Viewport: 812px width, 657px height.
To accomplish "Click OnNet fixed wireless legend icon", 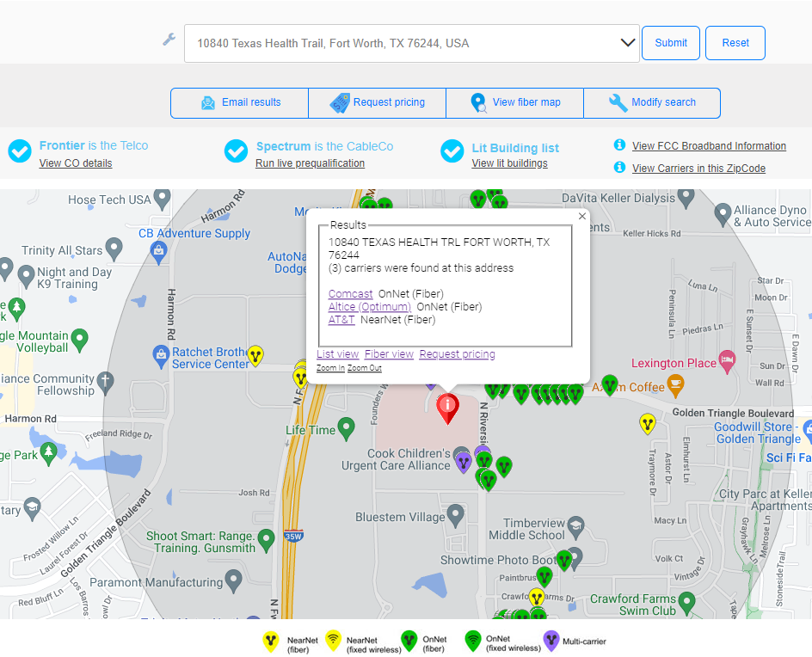I will click(473, 641).
